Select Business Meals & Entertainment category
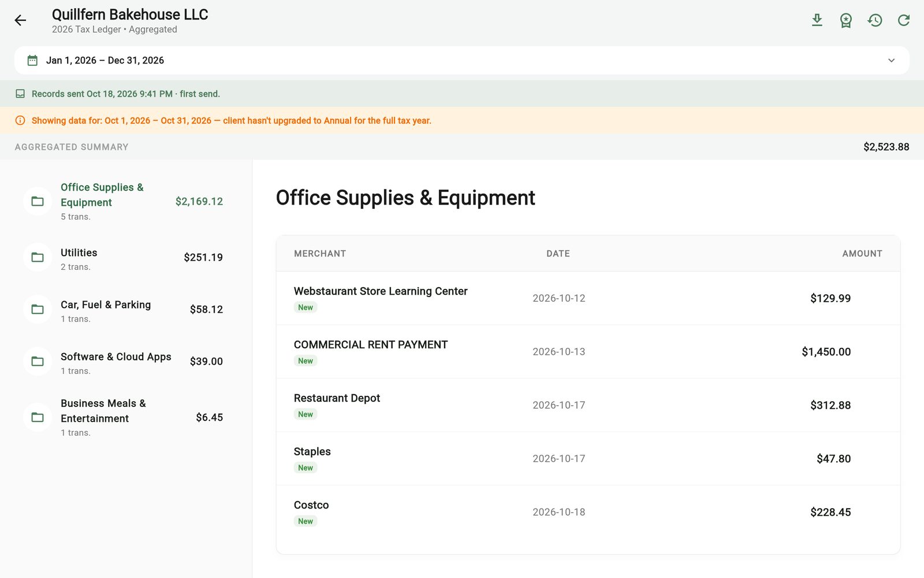This screenshot has height=578, width=924. coord(126,417)
